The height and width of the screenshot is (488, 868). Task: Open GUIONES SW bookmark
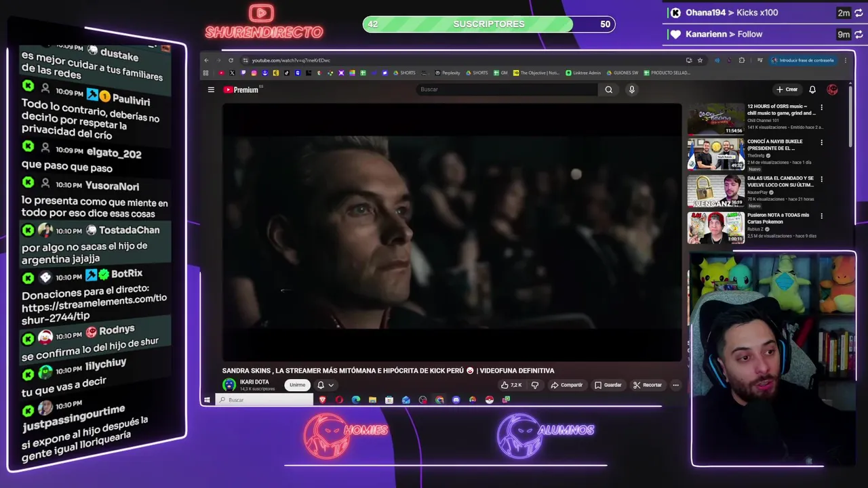[622, 73]
